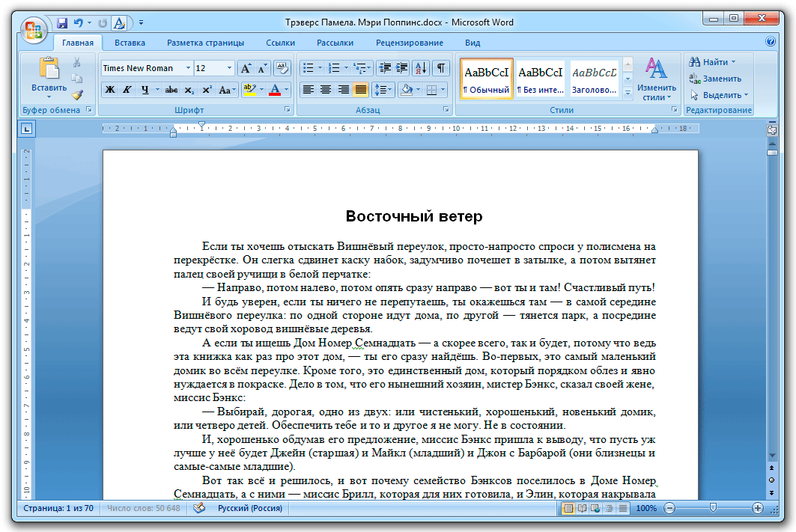This screenshot has width=796, height=532.
Task: Customize Quick Access toolbar dropdown
Action: (x=141, y=23)
